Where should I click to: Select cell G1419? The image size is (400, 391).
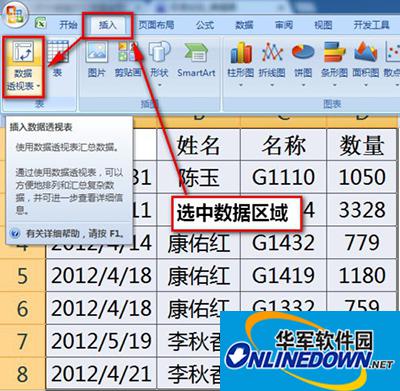click(x=283, y=276)
